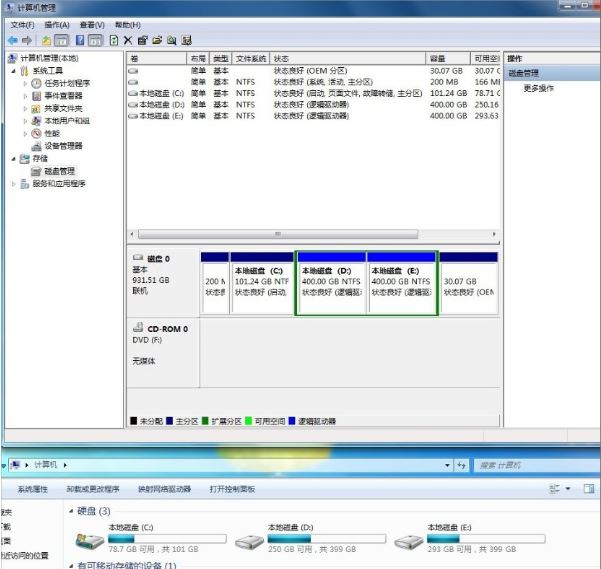Select Local Users and Groups node
The height and width of the screenshot is (569, 601).
pyautogui.click(x=61, y=121)
